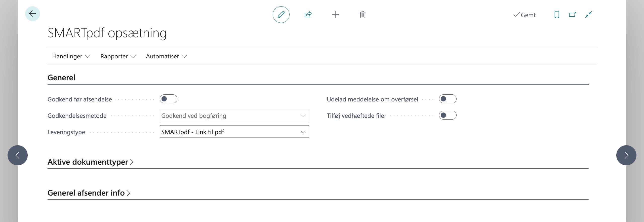Click the collapse page arrows icon
The image size is (644, 222).
tap(588, 15)
